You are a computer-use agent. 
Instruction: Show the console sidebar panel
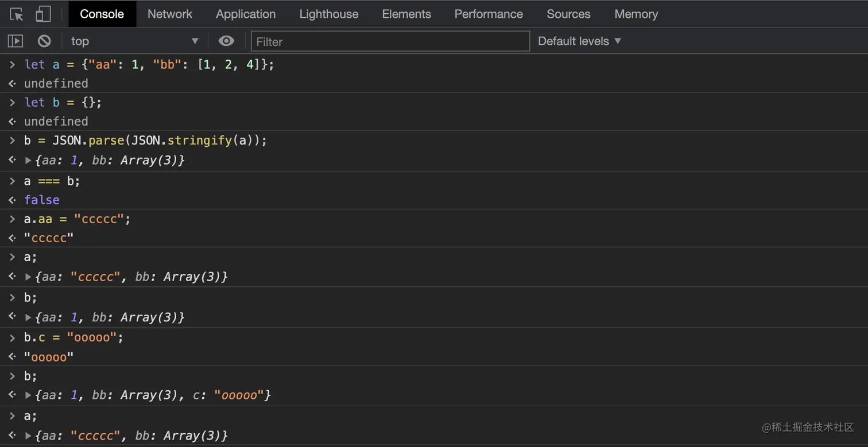[15, 41]
